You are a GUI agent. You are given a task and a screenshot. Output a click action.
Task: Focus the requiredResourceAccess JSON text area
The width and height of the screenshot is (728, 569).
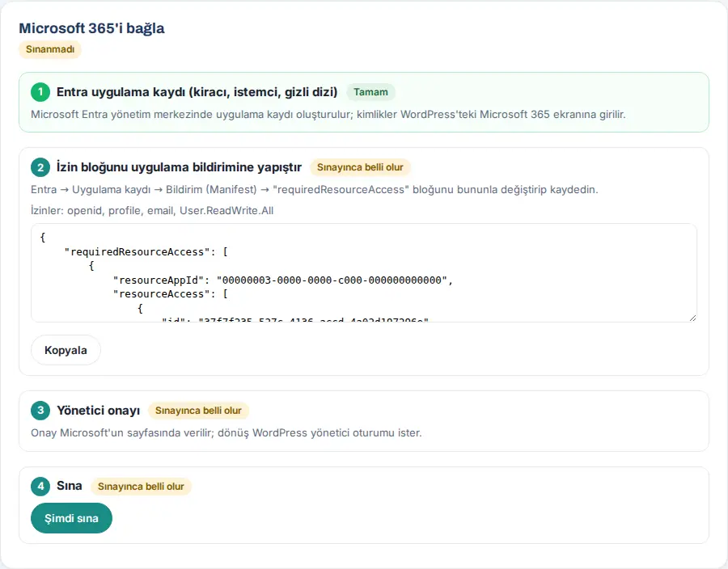[364, 272]
